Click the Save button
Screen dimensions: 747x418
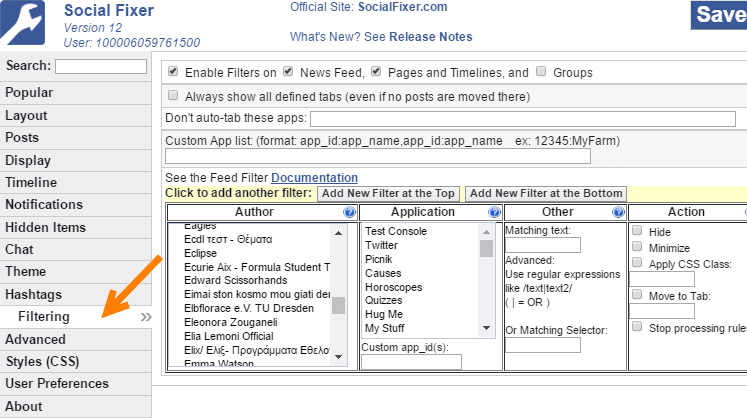pyautogui.click(x=719, y=15)
